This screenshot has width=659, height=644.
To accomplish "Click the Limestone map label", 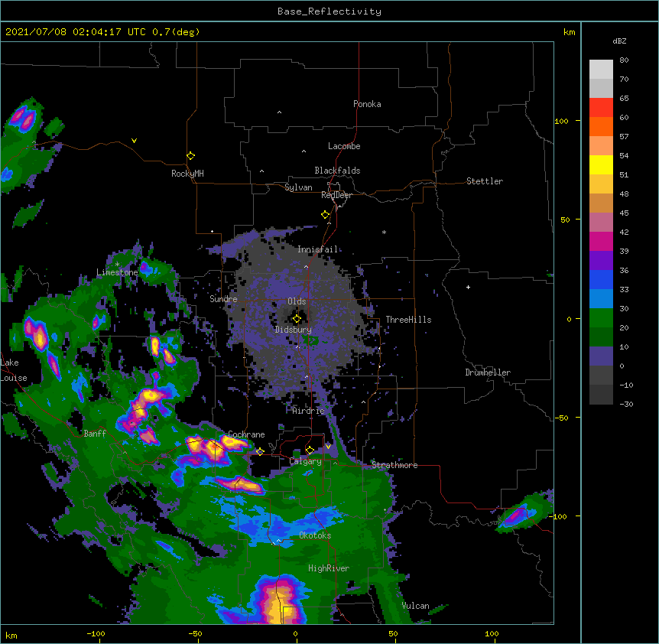I will [x=117, y=272].
